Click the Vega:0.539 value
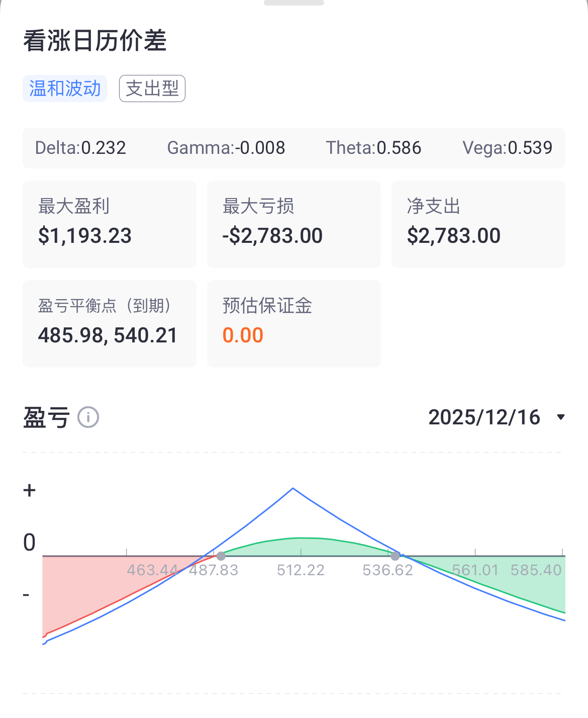This screenshot has height=718, width=588. [508, 148]
